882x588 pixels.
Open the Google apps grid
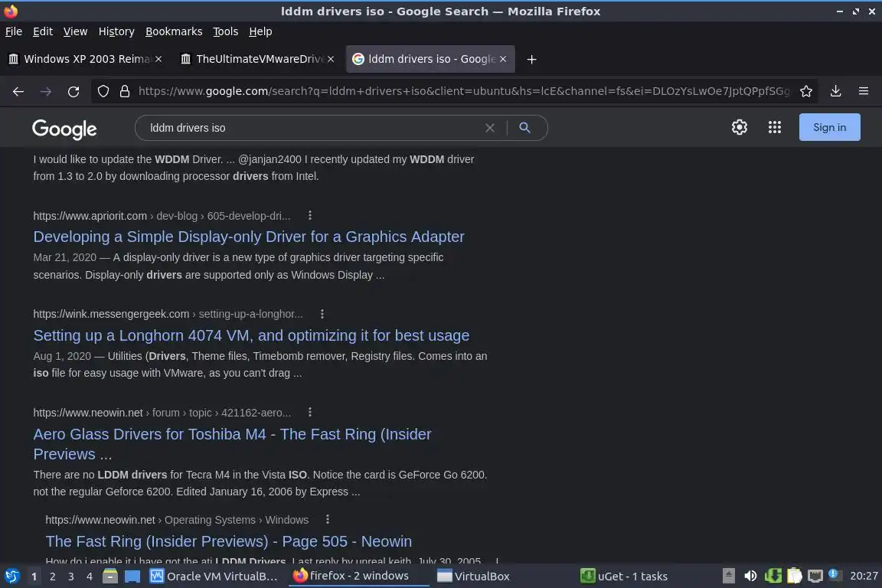click(775, 127)
